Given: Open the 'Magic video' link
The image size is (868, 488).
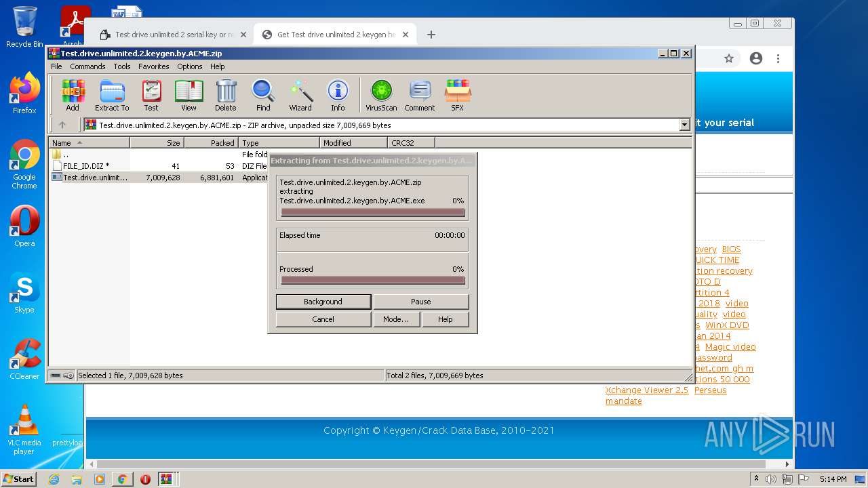Looking at the screenshot, I should 730,347.
